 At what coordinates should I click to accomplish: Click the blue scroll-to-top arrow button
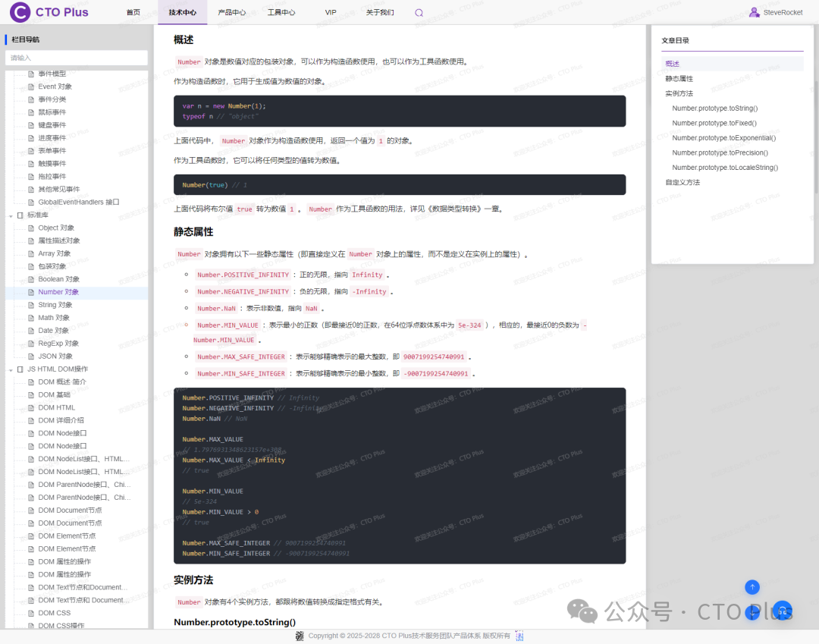tap(752, 587)
